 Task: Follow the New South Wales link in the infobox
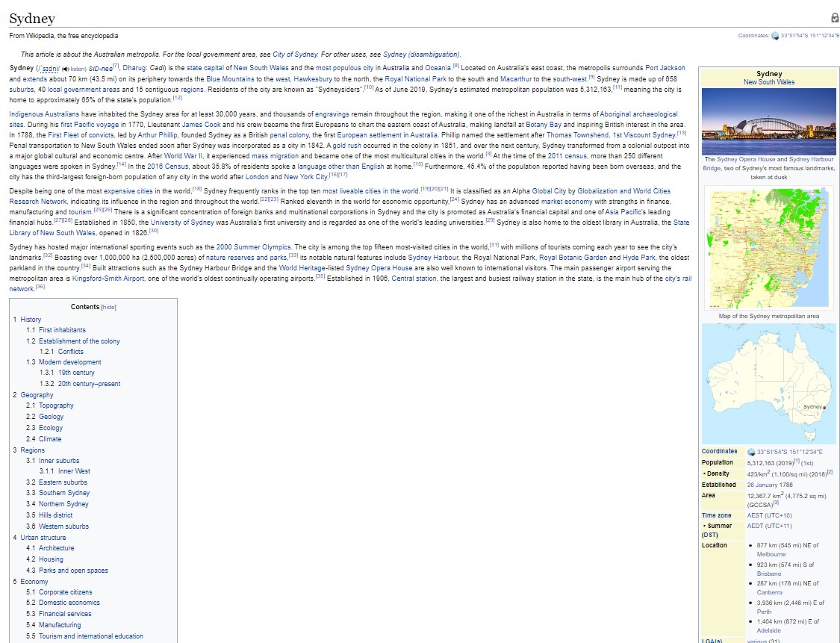click(768, 81)
